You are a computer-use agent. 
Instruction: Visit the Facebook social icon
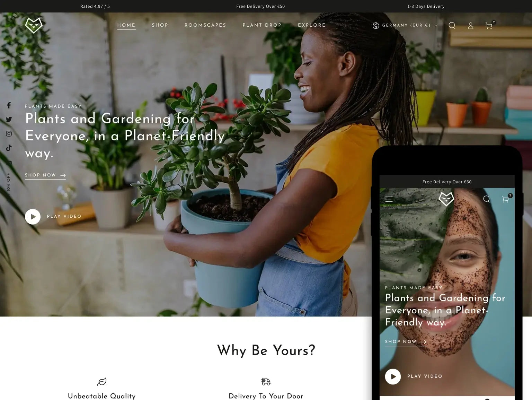pos(9,105)
